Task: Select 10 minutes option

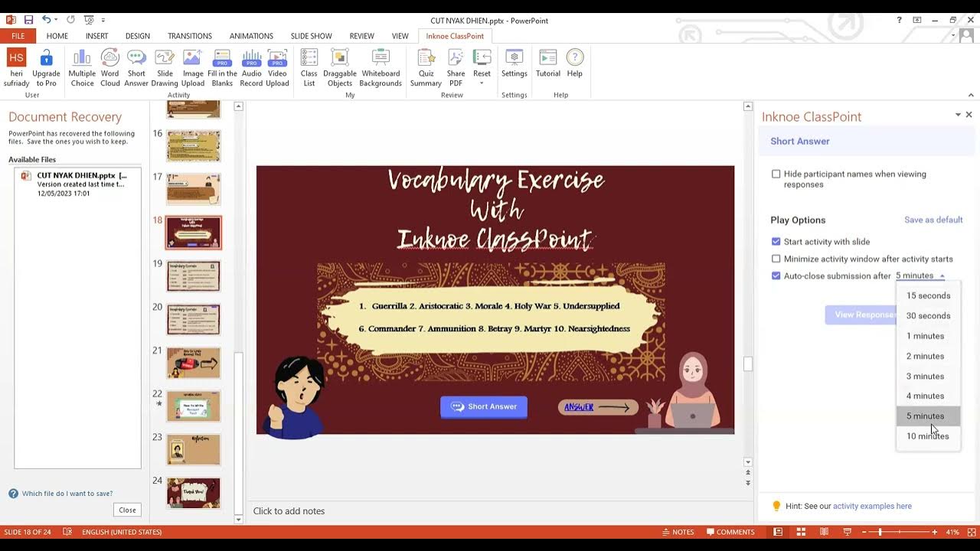Action: pyautogui.click(x=928, y=436)
